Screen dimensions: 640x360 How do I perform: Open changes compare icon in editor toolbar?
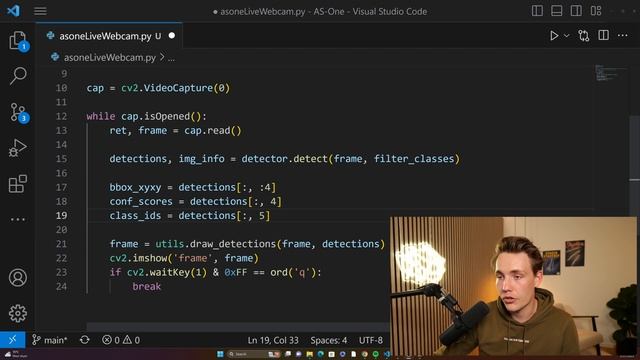pos(584,36)
